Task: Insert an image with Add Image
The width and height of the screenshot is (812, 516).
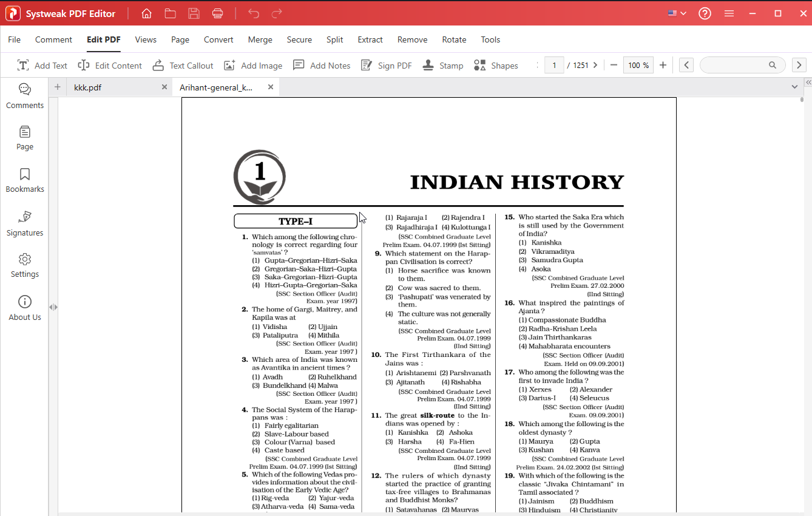Action: click(x=253, y=65)
